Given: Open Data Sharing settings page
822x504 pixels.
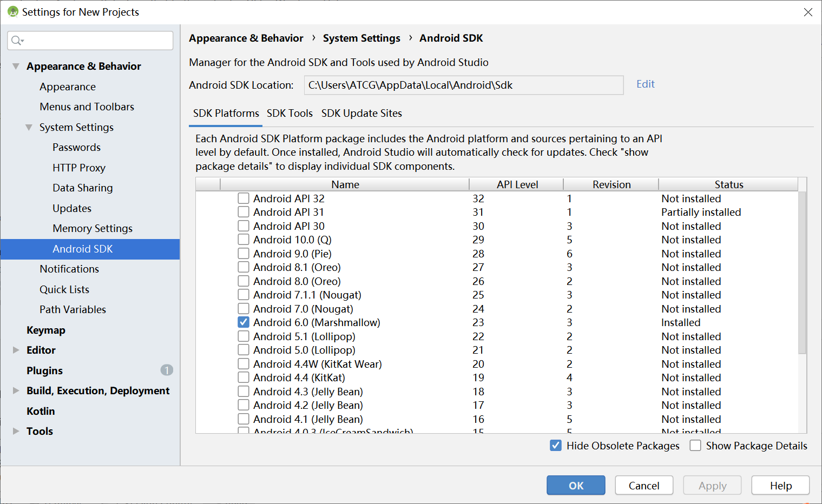Looking at the screenshot, I should tap(83, 188).
